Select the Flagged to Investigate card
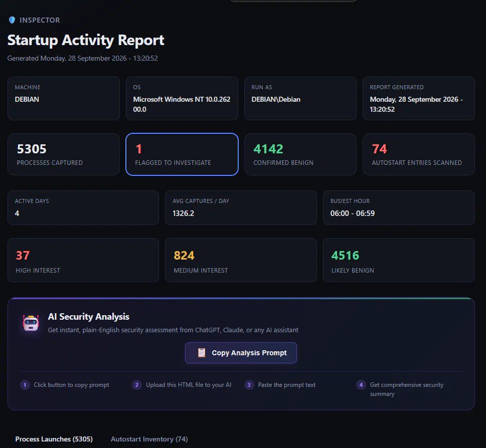486x448 pixels. tap(182, 154)
